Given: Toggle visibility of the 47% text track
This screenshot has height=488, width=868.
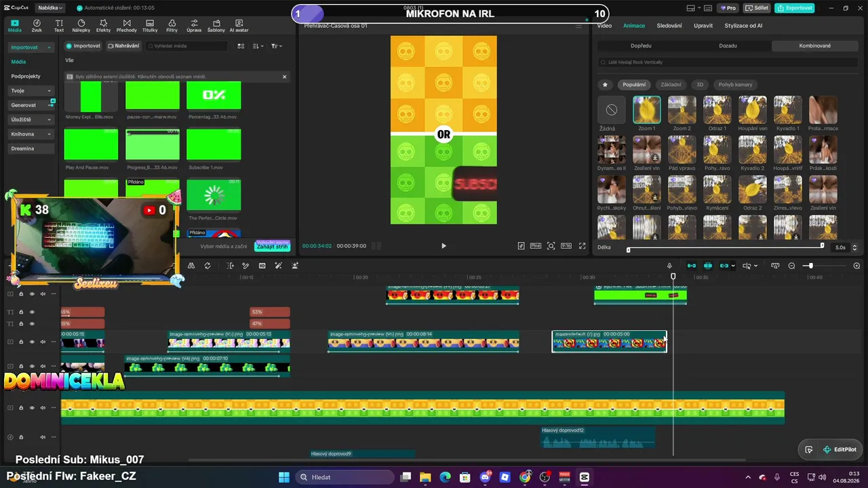Looking at the screenshot, I should click(x=32, y=323).
